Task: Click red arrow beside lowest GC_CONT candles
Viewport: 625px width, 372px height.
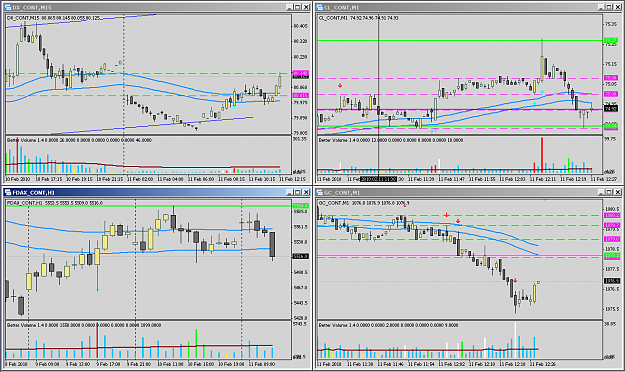Action: click(x=515, y=281)
